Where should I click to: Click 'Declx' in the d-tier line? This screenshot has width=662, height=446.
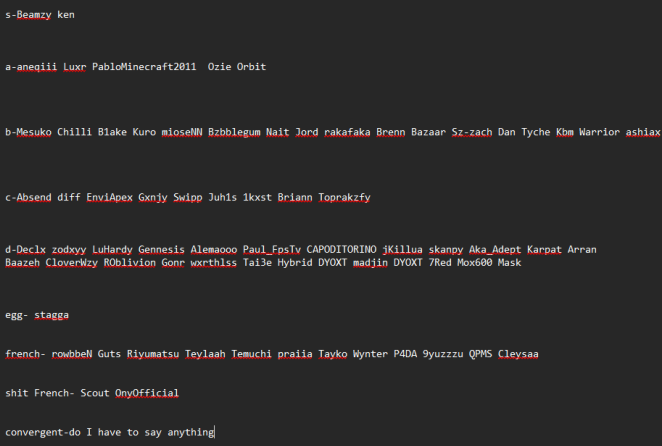pos(31,250)
